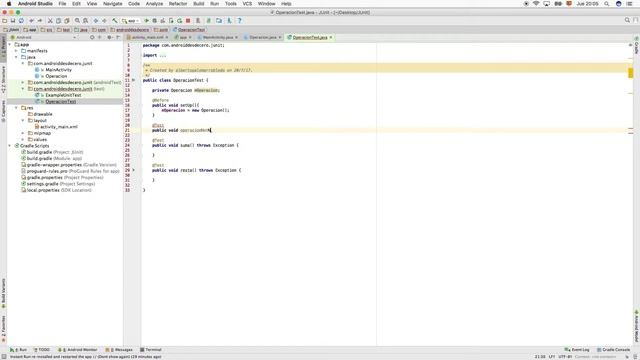
Task: Click the scroll from source icon in Project panel
Action: click(92, 37)
